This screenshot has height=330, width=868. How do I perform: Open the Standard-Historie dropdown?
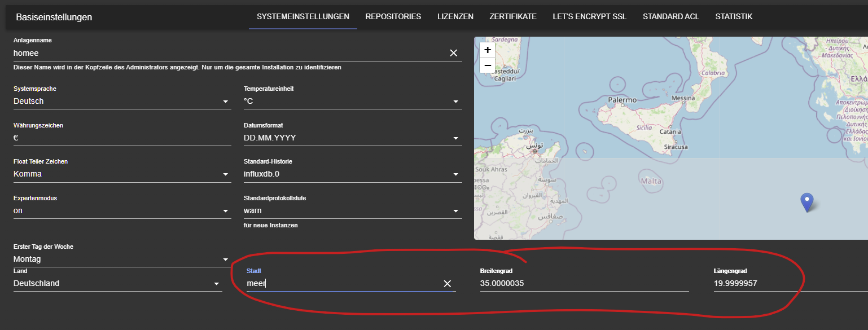(353, 174)
